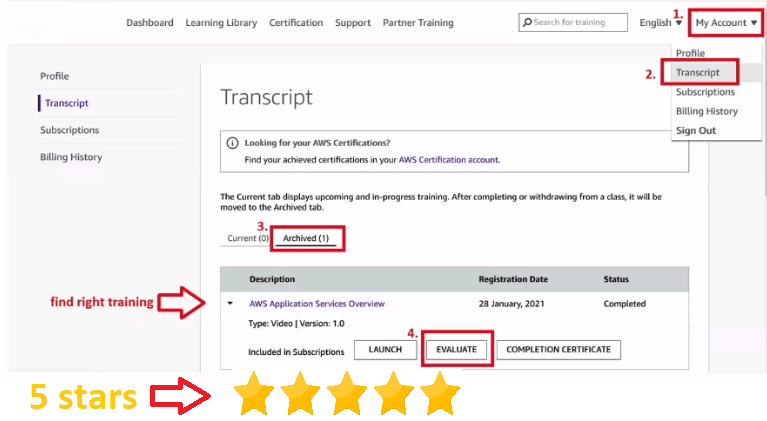Open Subscriptions in the left sidebar

[69, 130]
